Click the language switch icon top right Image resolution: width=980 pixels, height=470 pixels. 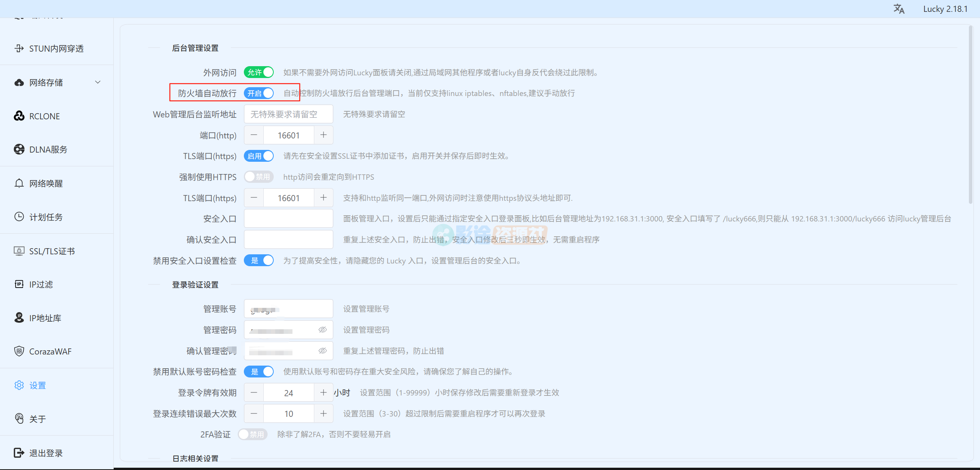pyautogui.click(x=899, y=8)
